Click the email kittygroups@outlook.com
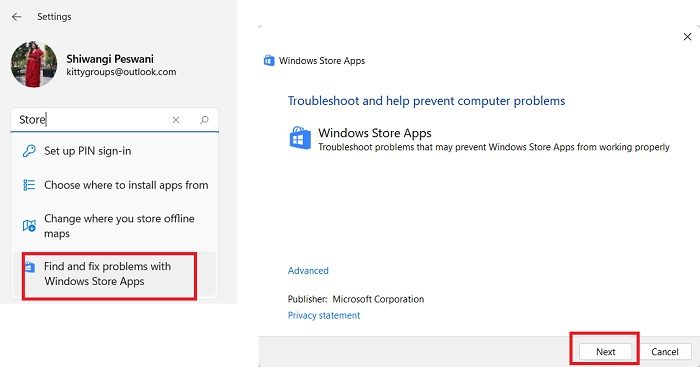The width and height of the screenshot is (700, 367). tap(121, 72)
